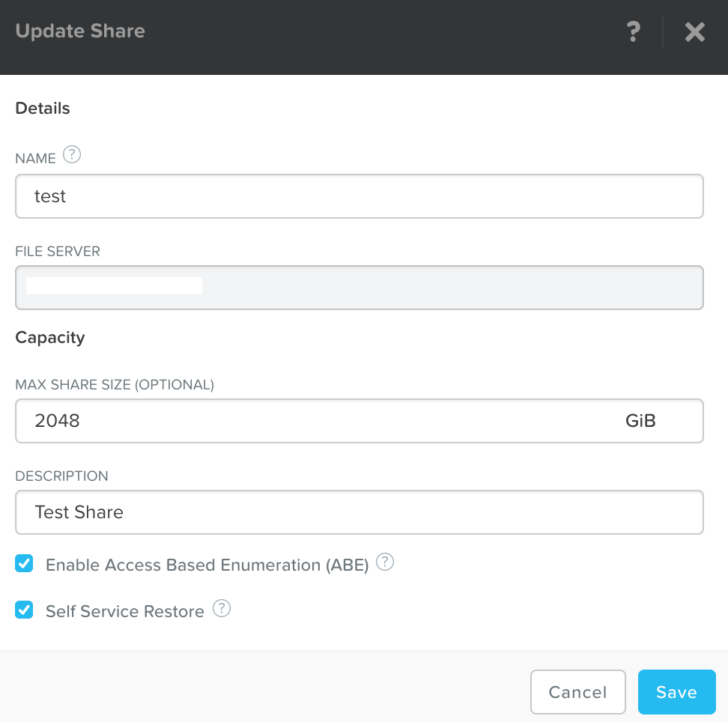Click the Description field with 'Test Share'
This screenshot has width=728, height=722.
pyautogui.click(x=360, y=512)
